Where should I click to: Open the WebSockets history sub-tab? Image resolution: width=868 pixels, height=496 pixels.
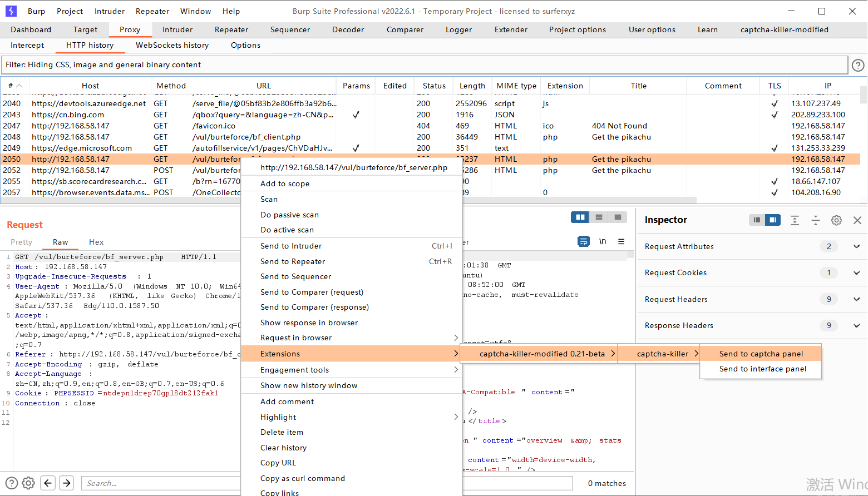pos(172,45)
